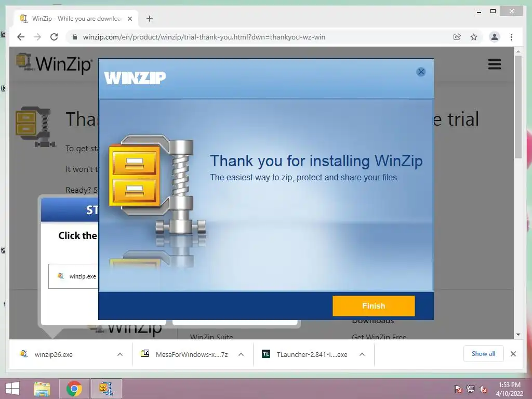Click 'Thank you for installing WinZip' heading
532x399 pixels.
tap(316, 161)
